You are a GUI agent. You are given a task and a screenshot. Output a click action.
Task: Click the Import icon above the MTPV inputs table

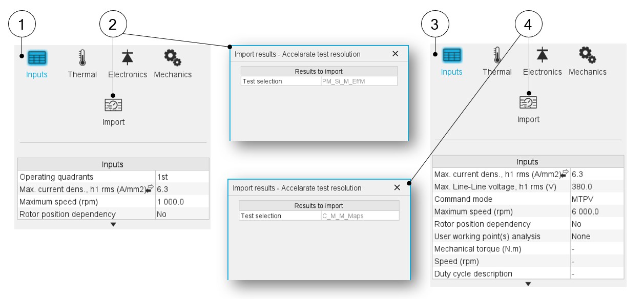528,102
